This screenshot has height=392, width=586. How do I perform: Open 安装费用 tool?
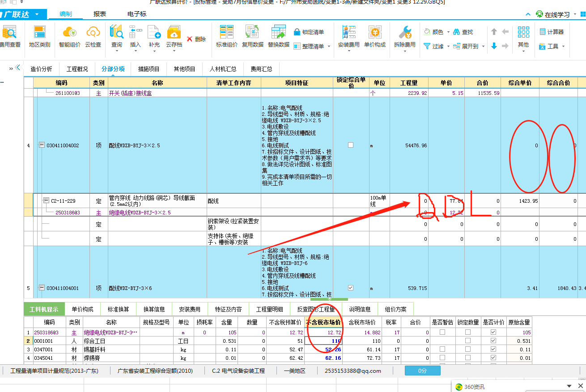(348, 37)
